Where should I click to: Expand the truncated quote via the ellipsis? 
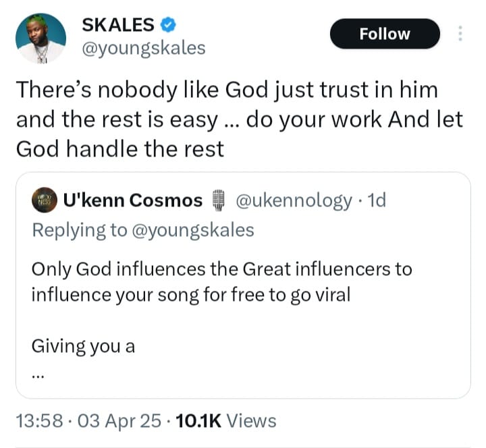(38, 374)
